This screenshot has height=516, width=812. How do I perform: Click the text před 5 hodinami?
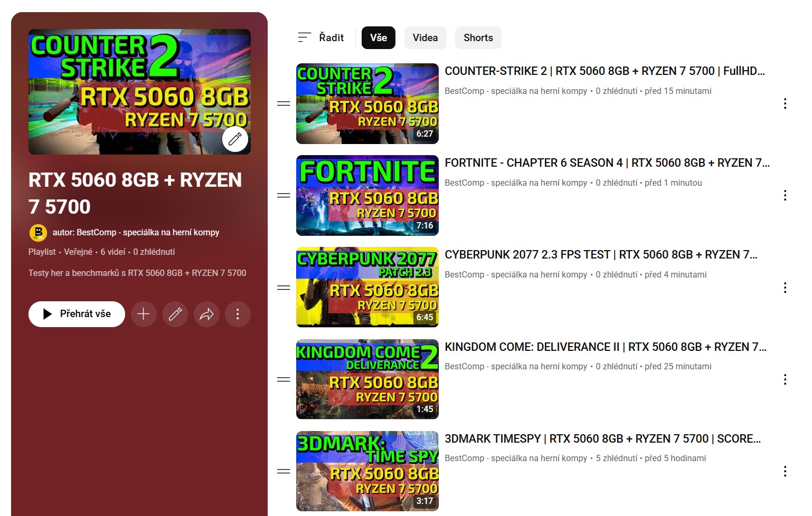point(675,458)
